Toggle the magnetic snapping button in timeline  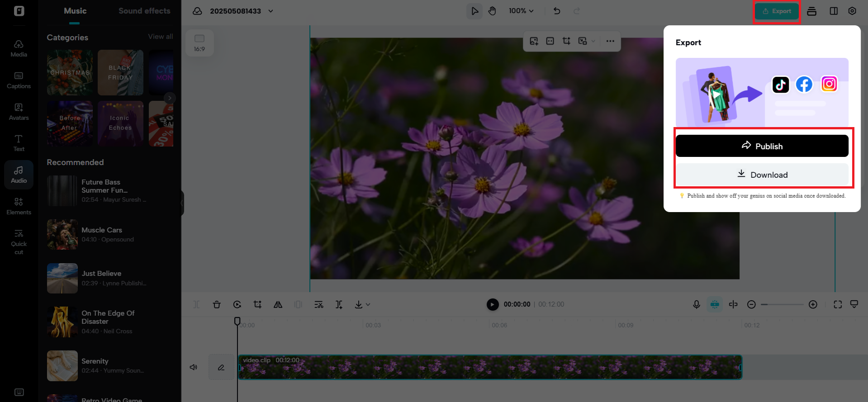pyautogui.click(x=715, y=304)
